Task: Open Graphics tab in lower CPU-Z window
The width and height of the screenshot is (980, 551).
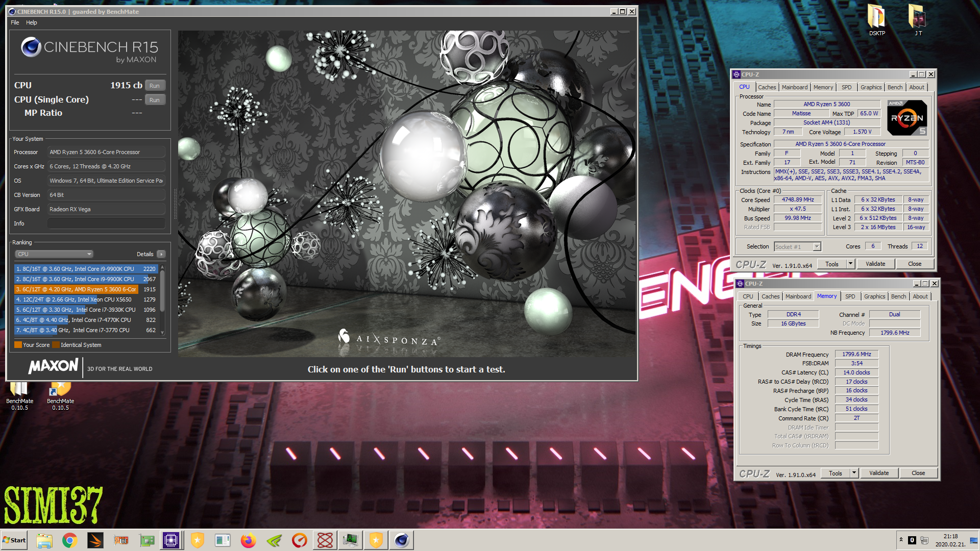Action: coord(874,296)
